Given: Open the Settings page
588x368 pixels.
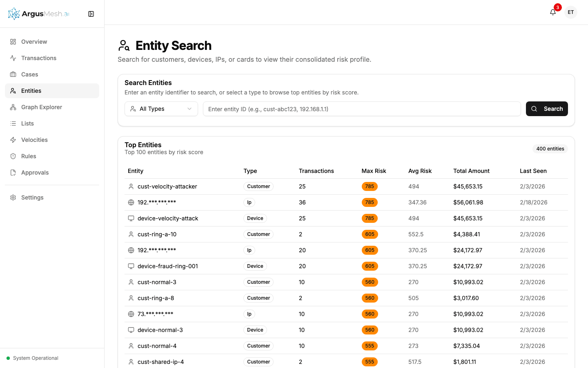Looking at the screenshot, I should 32,197.
